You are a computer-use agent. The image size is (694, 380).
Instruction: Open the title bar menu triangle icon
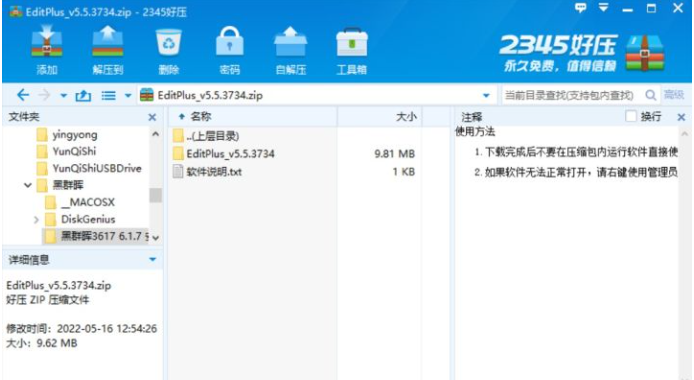(x=603, y=7)
